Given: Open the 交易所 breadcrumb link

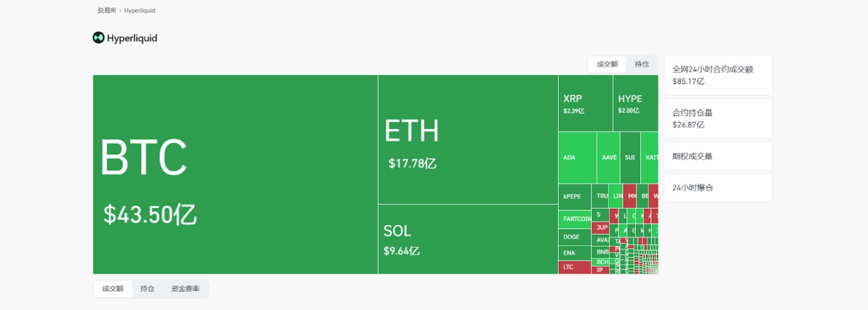Looking at the screenshot, I should pos(107,10).
